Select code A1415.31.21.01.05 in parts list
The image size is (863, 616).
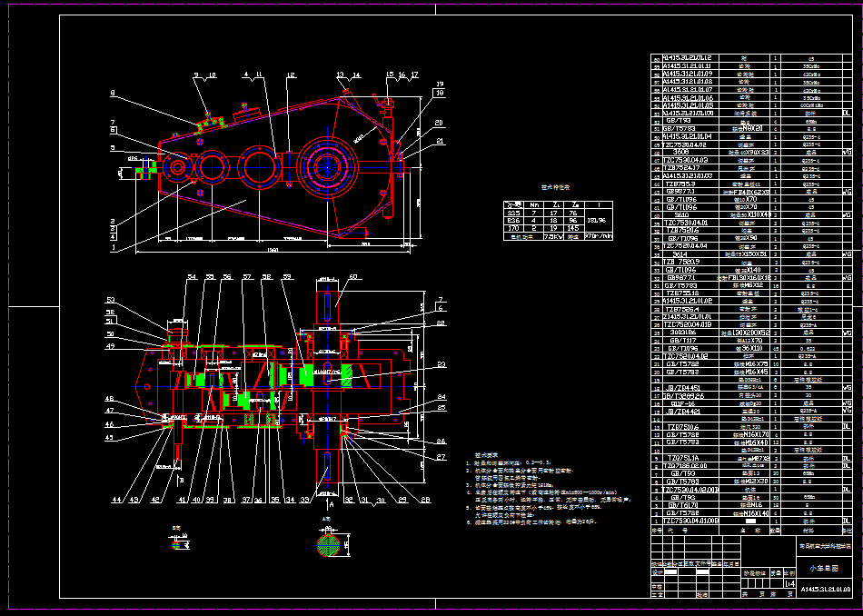tap(688, 105)
